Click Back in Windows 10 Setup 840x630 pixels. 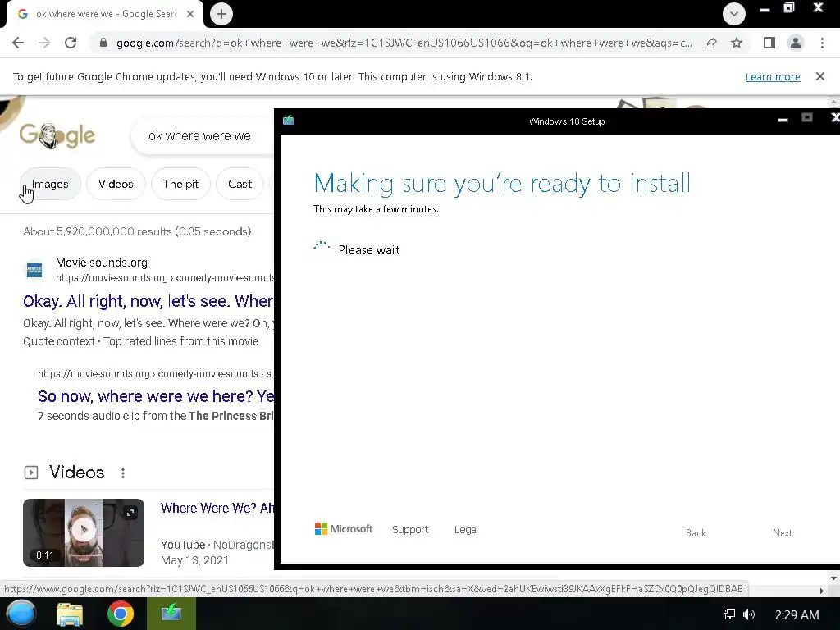696,533
